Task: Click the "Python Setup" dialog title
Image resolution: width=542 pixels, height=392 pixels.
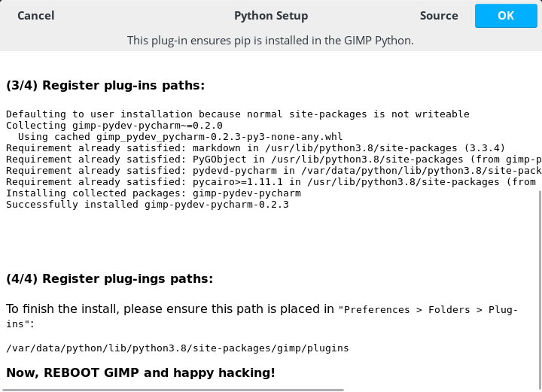Action: pyautogui.click(x=271, y=16)
